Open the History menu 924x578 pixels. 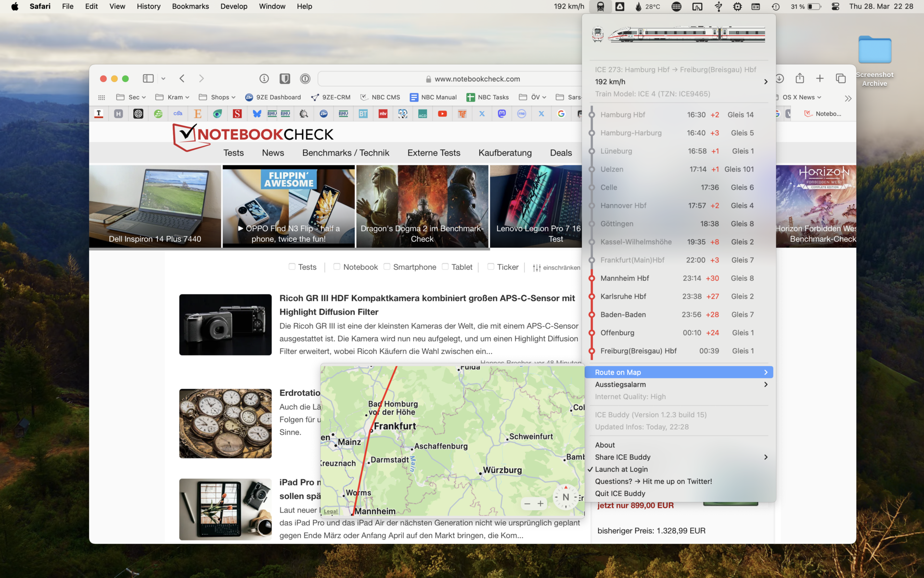[148, 6]
